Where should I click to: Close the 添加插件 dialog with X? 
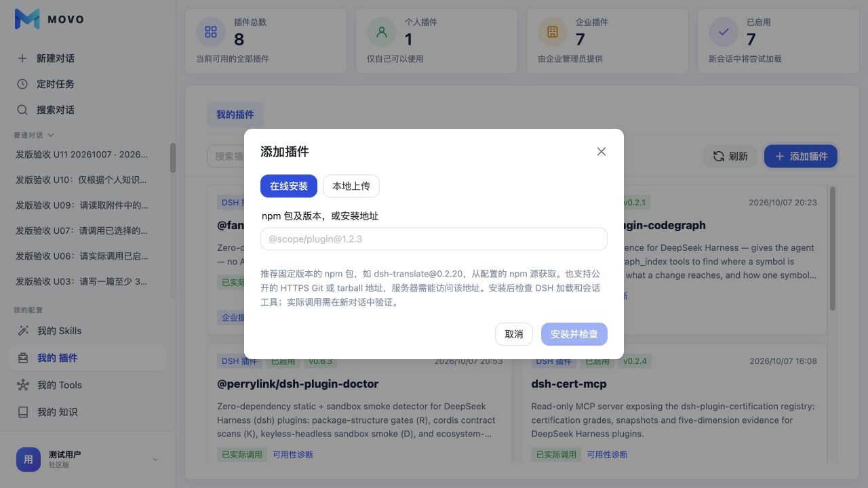(x=601, y=152)
